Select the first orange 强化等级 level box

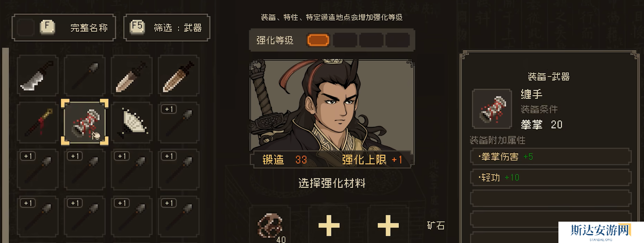[x=318, y=40]
